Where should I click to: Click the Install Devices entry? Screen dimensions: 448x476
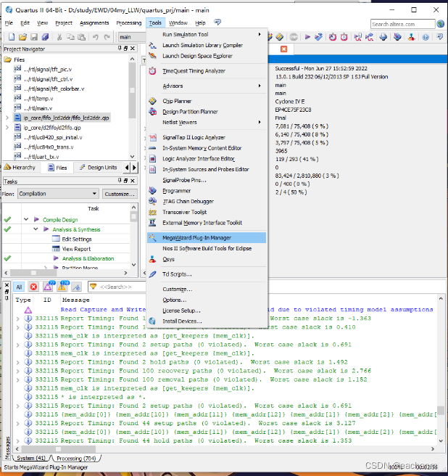point(181,321)
